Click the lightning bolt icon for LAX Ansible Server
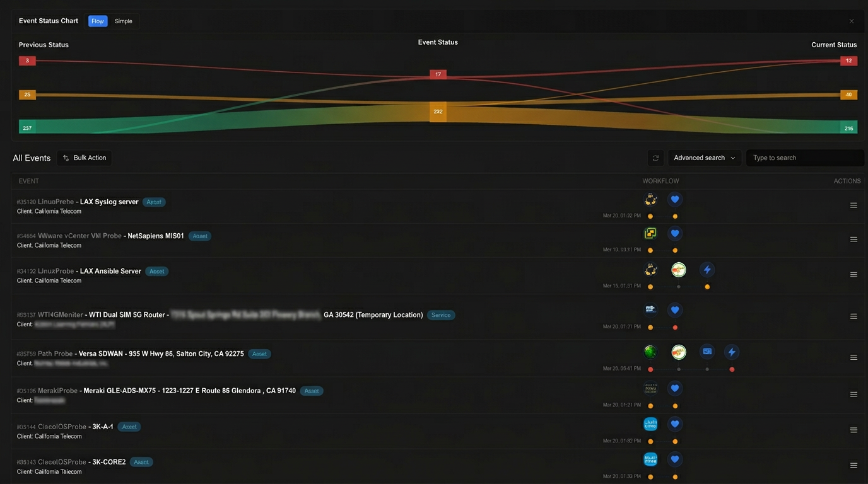Viewport: 868px width, 484px height. 707,270
